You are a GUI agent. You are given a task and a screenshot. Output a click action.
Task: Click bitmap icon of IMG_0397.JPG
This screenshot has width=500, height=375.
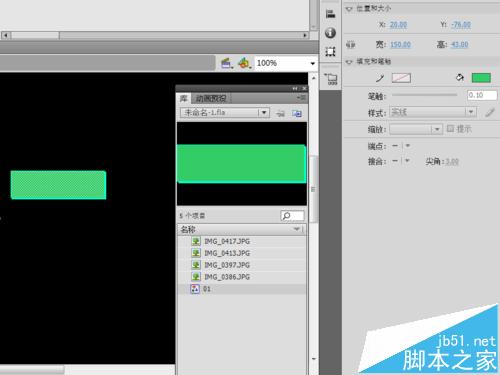[x=196, y=265]
